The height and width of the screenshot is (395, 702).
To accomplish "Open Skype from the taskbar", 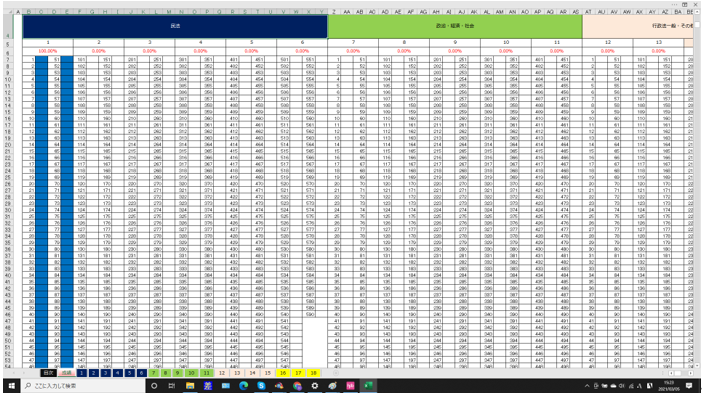I will click(261, 386).
